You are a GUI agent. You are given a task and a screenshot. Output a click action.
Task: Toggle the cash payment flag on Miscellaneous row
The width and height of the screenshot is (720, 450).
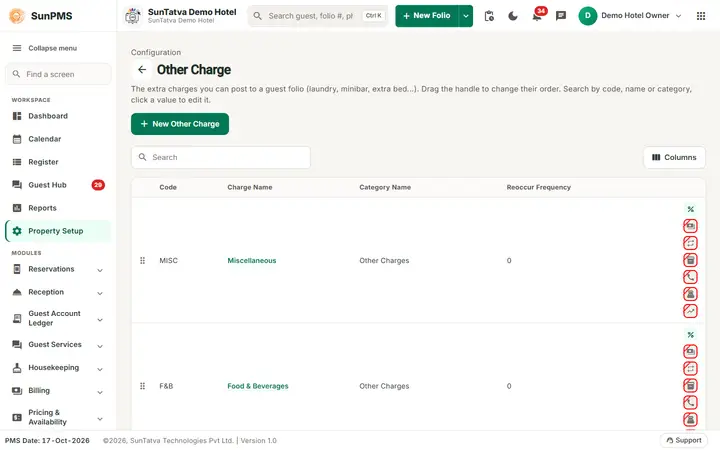click(x=690, y=225)
